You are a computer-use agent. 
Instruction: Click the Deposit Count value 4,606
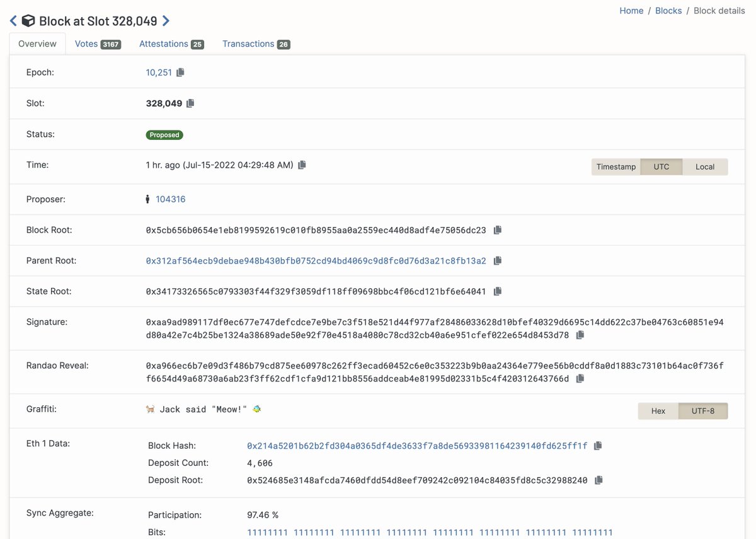coord(260,463)
